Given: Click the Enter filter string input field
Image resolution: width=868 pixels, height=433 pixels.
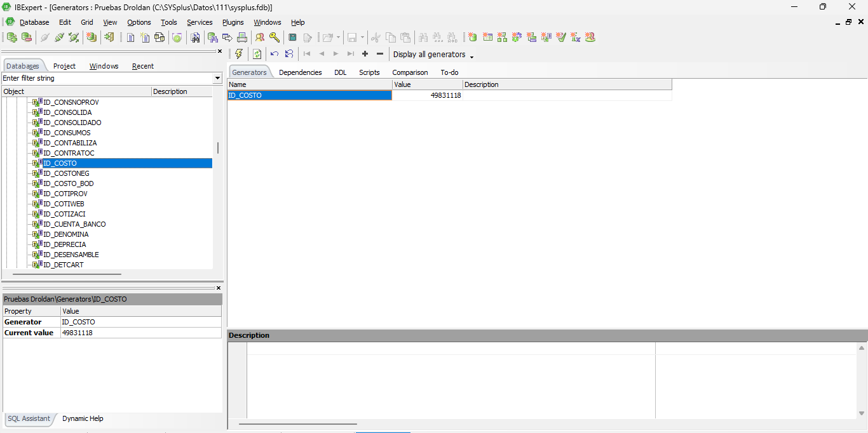Looking at the screenshot, I should (x=107, y=78).
